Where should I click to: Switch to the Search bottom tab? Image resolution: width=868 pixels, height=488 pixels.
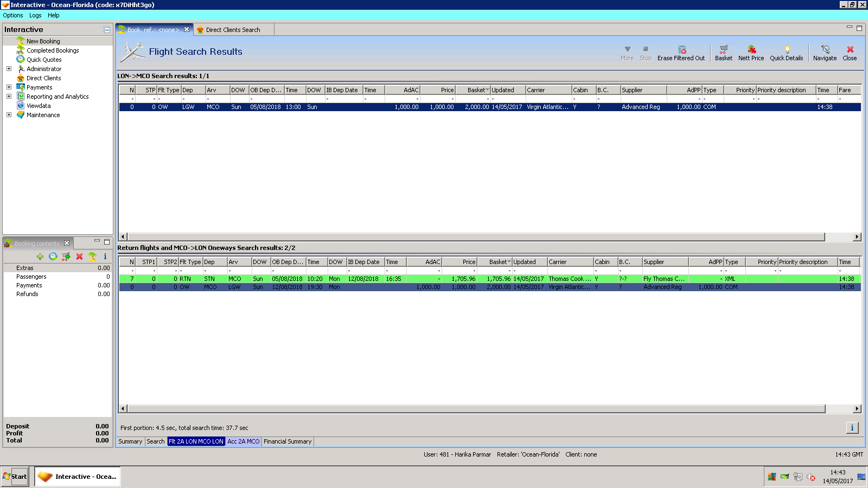click(156, 441)
